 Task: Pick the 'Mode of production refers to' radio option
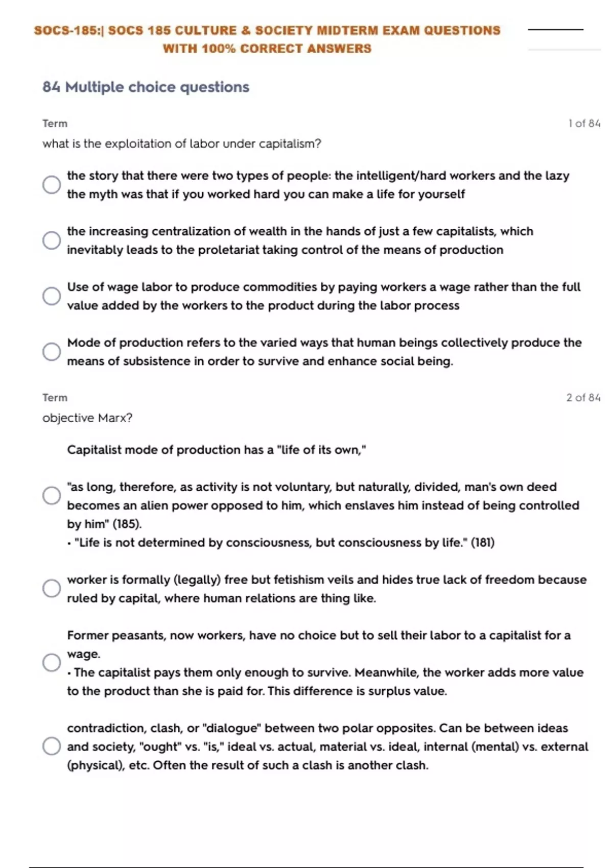click(52, 352)
